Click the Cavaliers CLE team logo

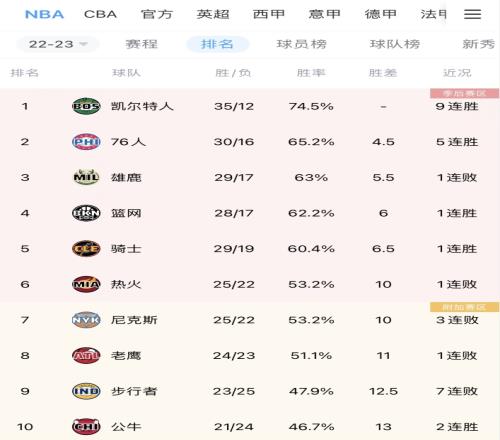86,249
